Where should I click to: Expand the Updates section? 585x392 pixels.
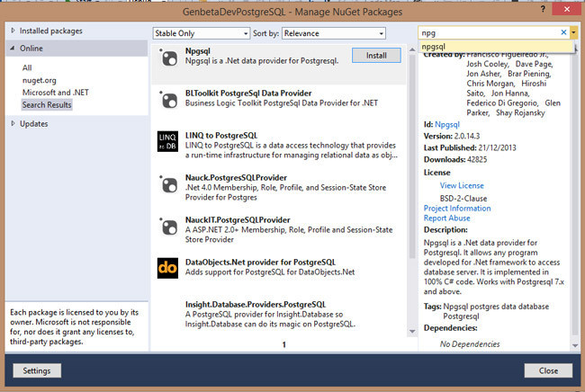13,123
